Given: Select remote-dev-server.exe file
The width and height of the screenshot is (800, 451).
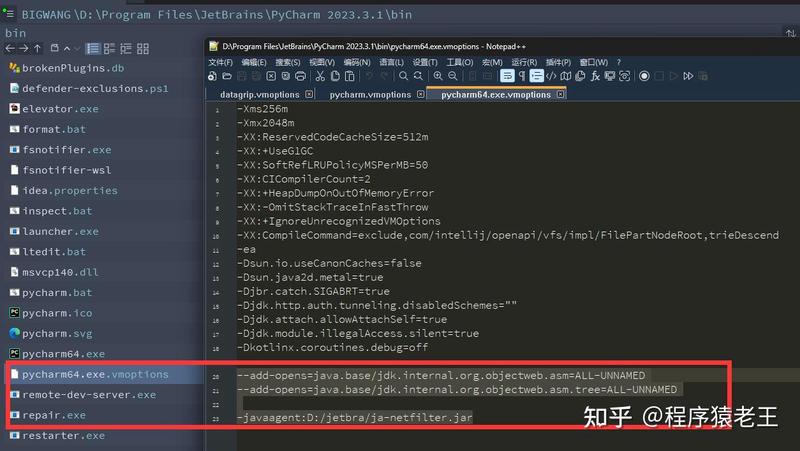Looking at the screenshot, I should pos(83,394).
